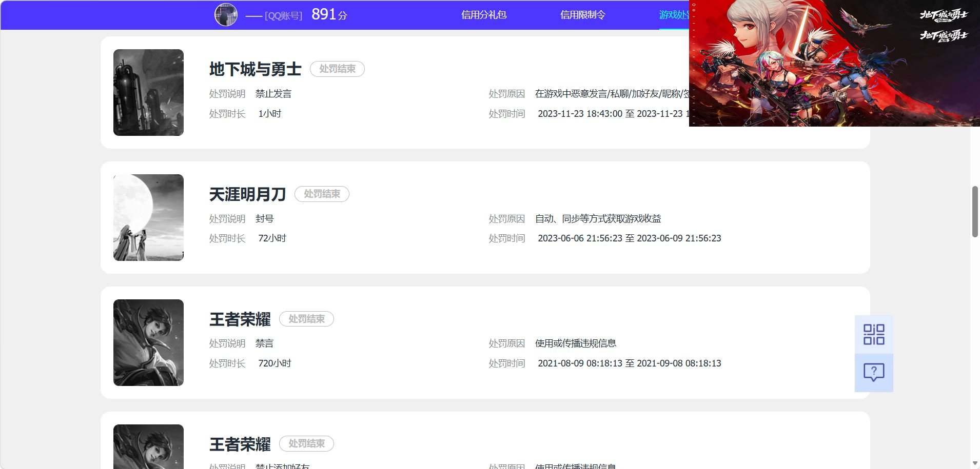The width and height of the screenshot is (980, 469).
Task: Click the 处罚结束 badge on the 720小时 王者荣耀 card
Action: click(x=306, y=319)
